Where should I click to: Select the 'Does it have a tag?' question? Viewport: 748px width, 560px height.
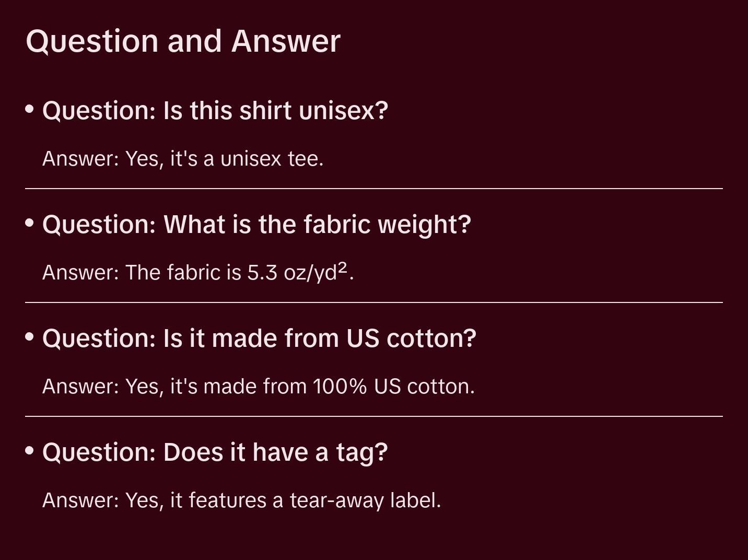click(x=215, y=452)
